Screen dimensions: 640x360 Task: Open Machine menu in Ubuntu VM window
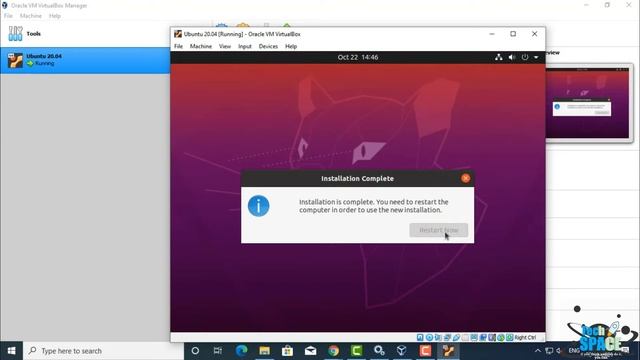[200, 46]
